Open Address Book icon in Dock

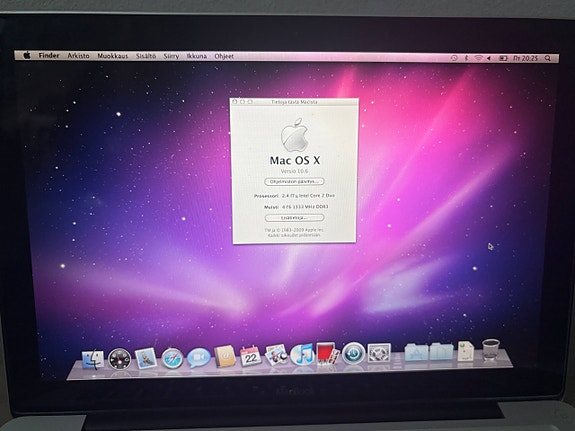tap(225, 356)
